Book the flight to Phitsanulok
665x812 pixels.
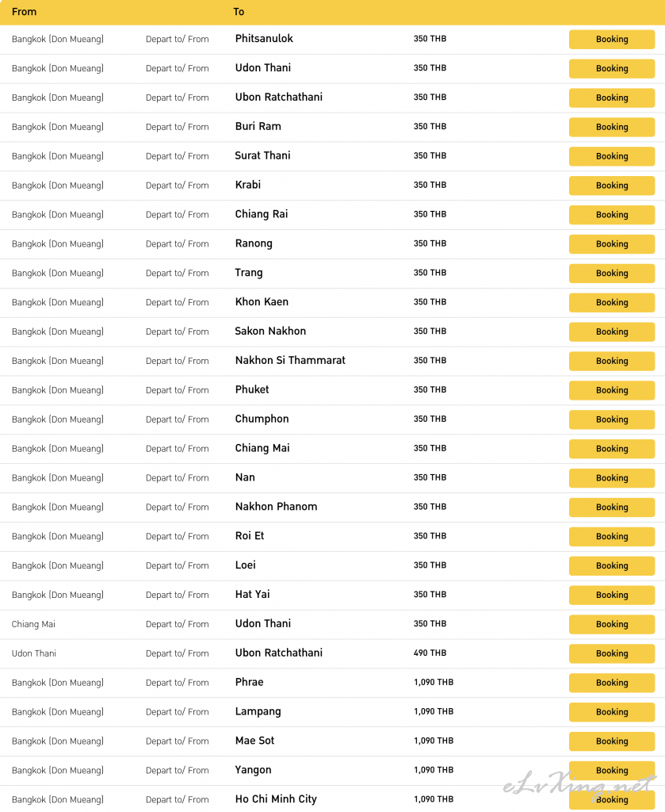coord(612,40)
